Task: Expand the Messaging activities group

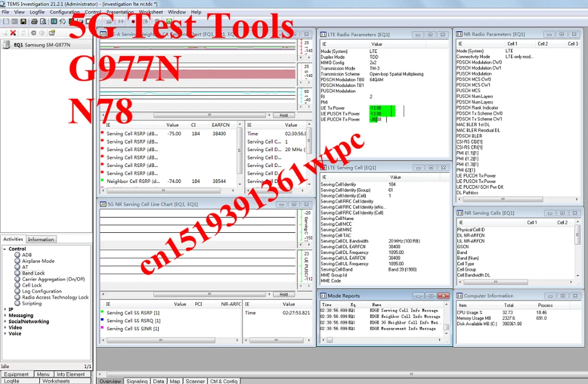Action: pyautogui.click(x=5, y=315)
